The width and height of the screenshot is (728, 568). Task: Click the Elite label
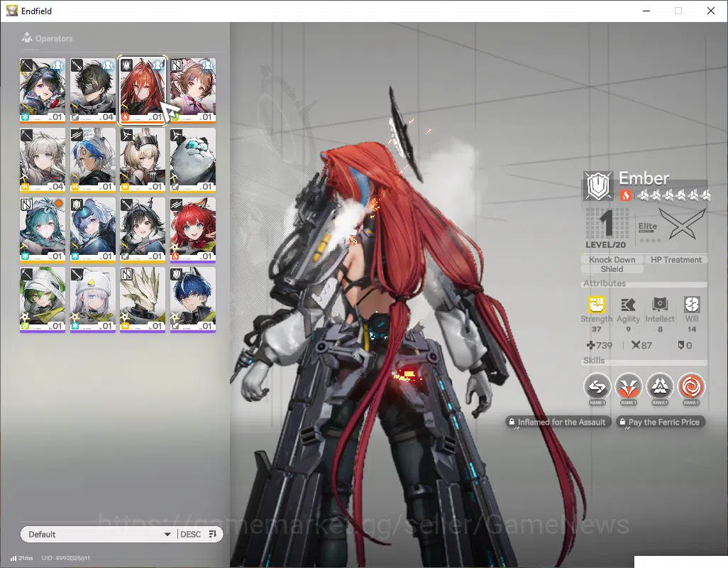[648, 226]
